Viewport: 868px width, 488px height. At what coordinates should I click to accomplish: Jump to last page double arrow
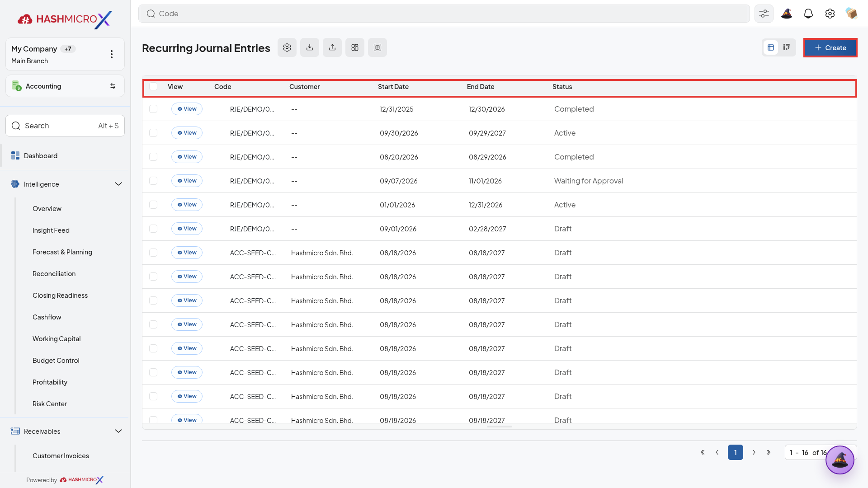pos(769,452)
